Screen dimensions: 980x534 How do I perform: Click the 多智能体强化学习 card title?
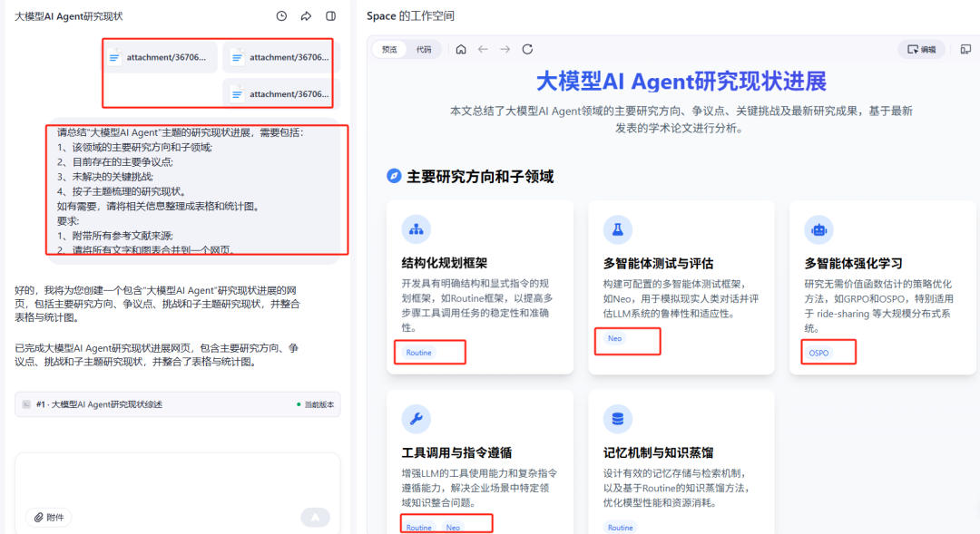click(x=853, y=263)
